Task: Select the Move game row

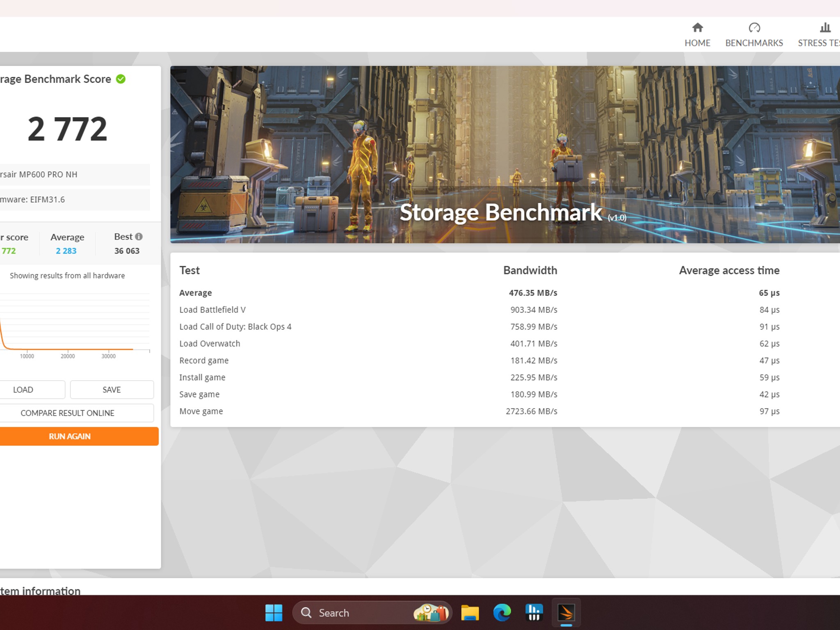Action: [479, 411]
